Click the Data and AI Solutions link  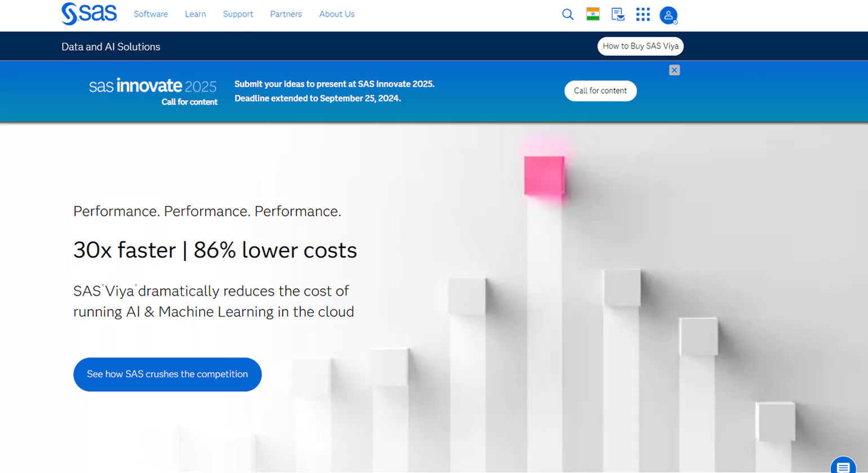pos(110,47)
